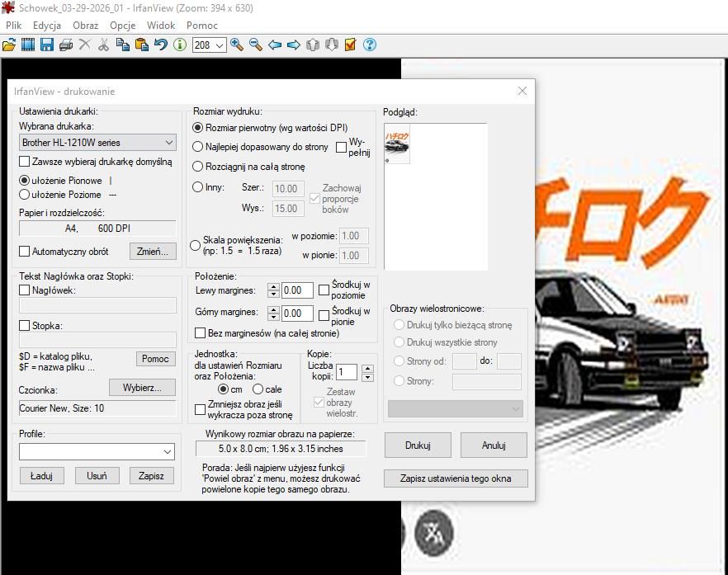Select cm unit
Image resolution: width=728 pixels, height=575 pixels.
(224, 389)
